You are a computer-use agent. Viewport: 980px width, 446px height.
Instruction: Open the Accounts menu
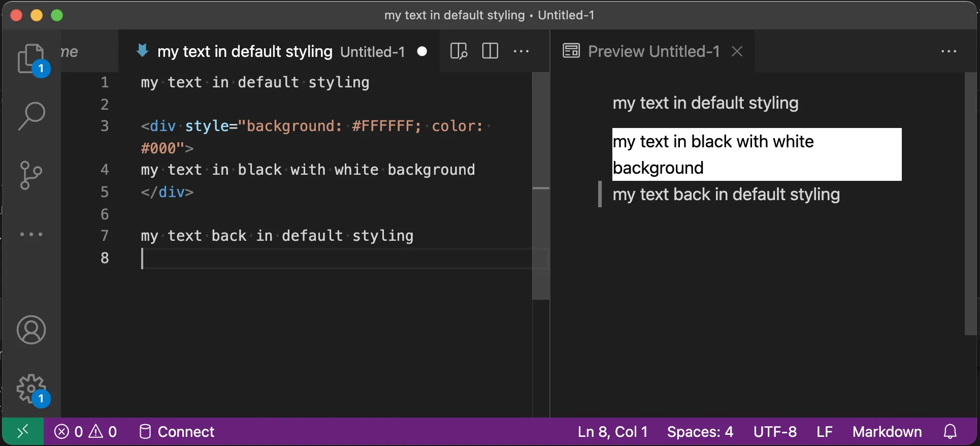pyautogui.click(x=31, y=330)
